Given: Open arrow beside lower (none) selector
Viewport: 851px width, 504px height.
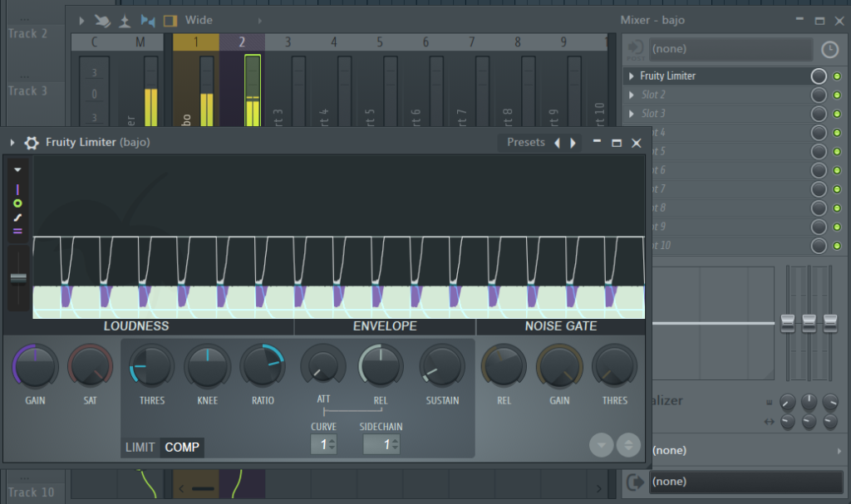Looking at the screenshot, I should click(839, 451).
